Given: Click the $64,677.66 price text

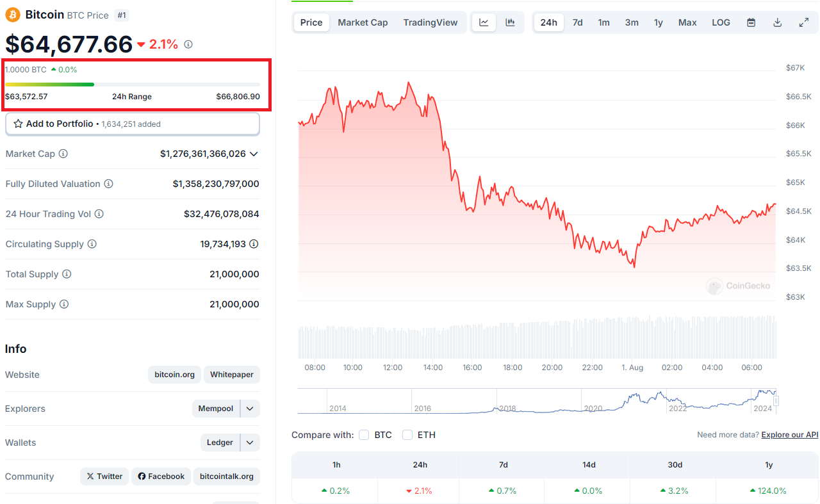Looking at the screenshot, I should pyautogui.click(x=69, y=44).
